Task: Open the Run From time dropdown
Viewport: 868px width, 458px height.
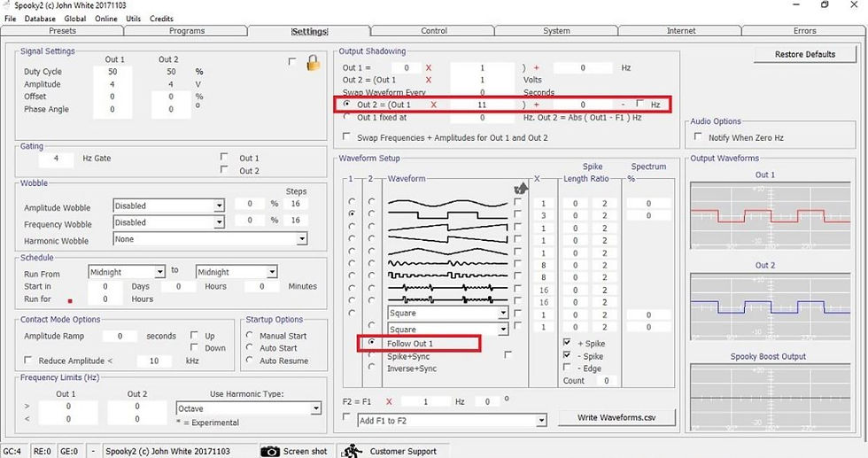Action: (x=160, y=272)
